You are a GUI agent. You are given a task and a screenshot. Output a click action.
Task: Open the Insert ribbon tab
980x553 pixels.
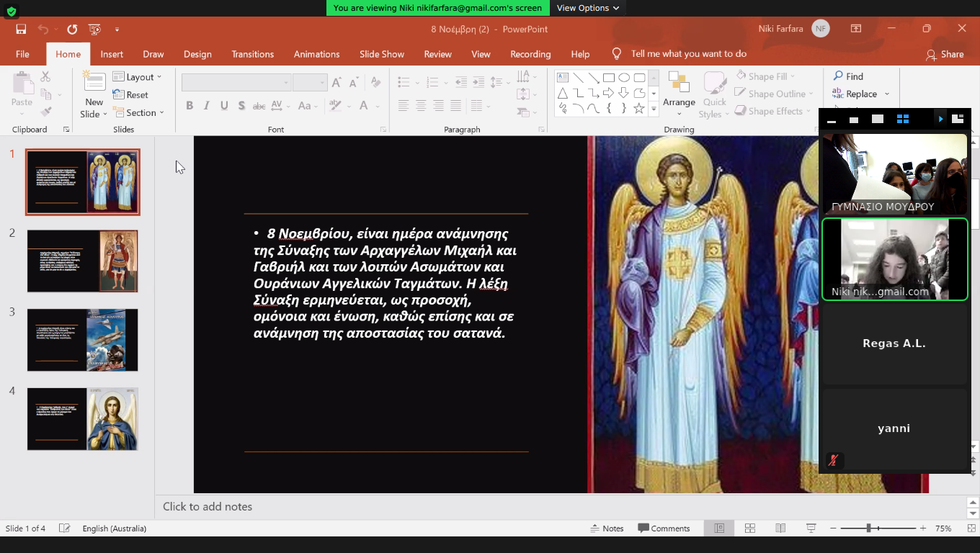[112, 54]
